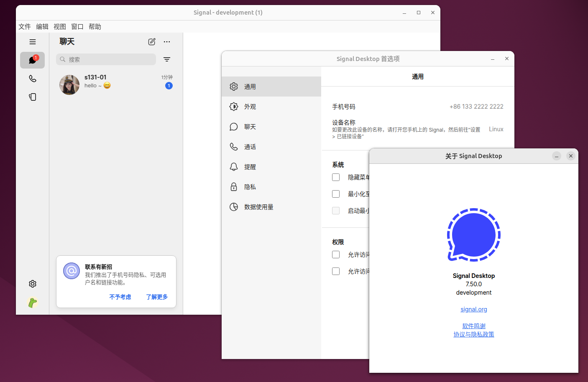Click your profile avatar in the sidebar
Image resolution: width=588 pixels, height=382 pixels.
[x=33, y=302]
